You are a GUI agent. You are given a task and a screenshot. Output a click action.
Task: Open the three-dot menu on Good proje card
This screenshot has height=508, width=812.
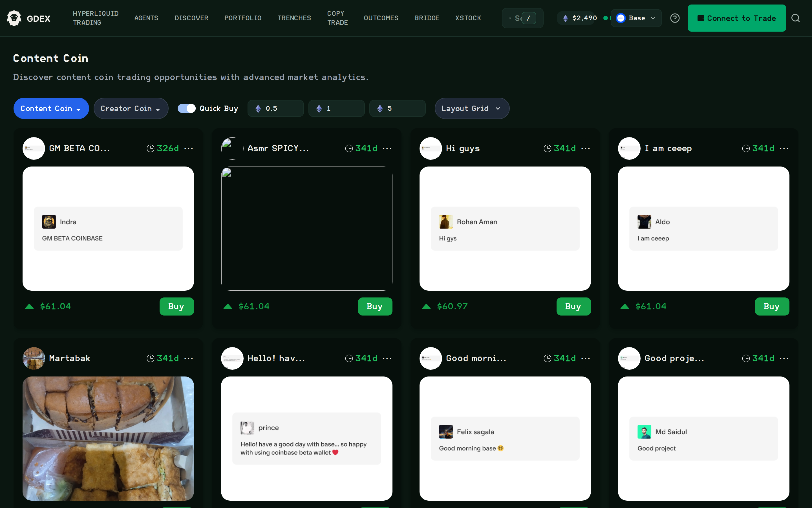click(784, 358)
